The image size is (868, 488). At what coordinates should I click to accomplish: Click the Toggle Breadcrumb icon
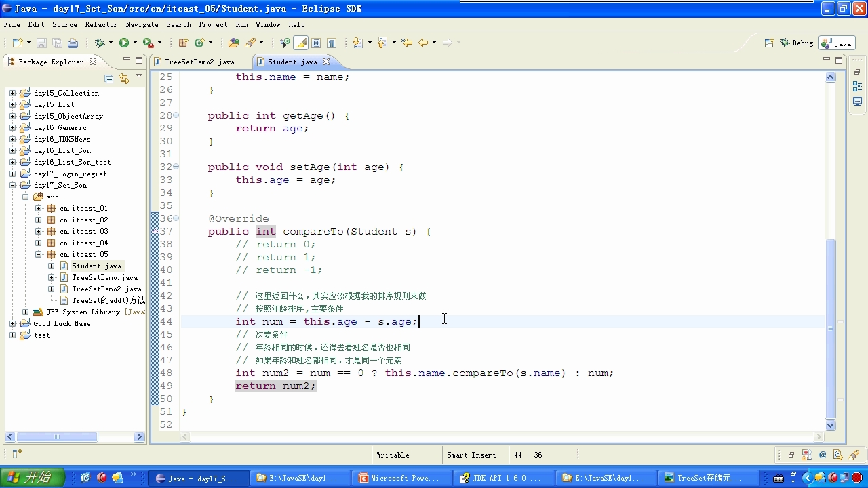(x=285, y=43)
